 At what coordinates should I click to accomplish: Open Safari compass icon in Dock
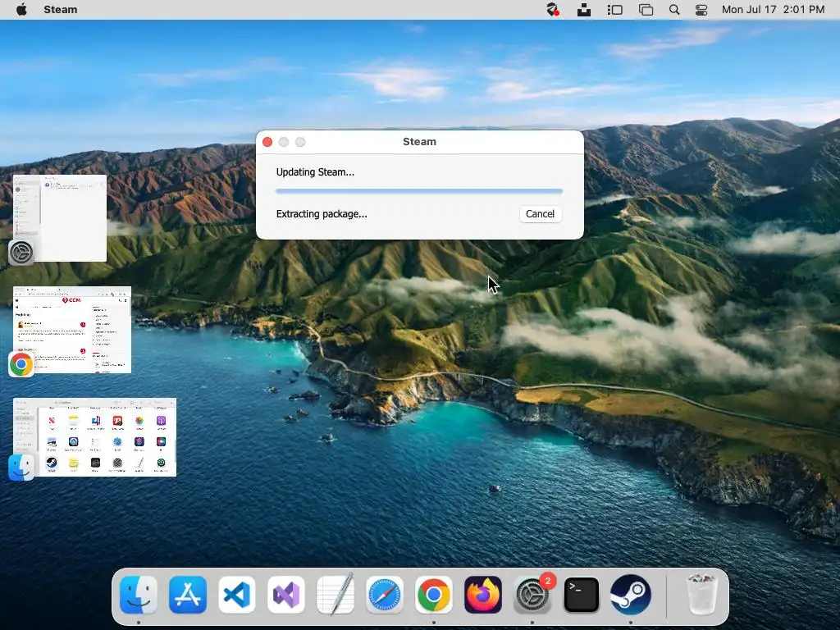click(x=385, y=595)
